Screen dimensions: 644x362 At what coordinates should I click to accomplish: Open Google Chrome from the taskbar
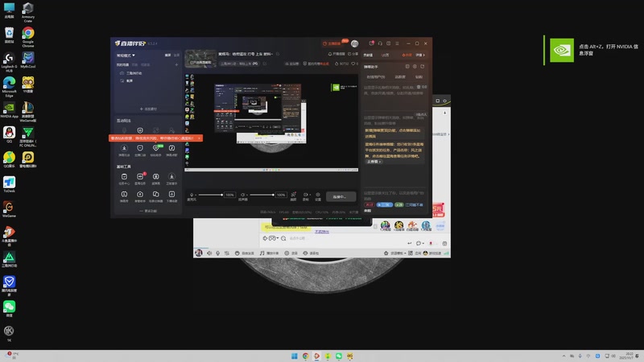pos(306,356)
